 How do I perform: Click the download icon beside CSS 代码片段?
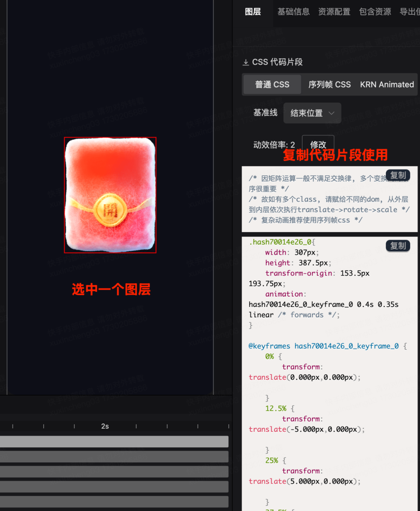click(x=246, y=62)
